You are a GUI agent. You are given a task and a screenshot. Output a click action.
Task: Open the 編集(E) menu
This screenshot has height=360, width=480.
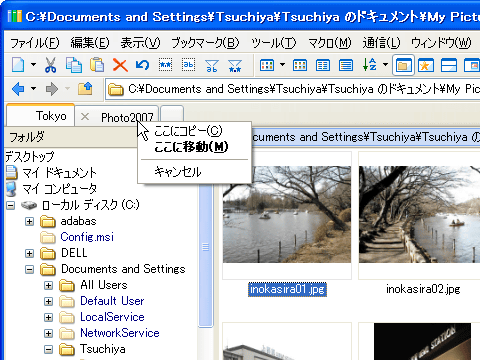pos(90,43)
